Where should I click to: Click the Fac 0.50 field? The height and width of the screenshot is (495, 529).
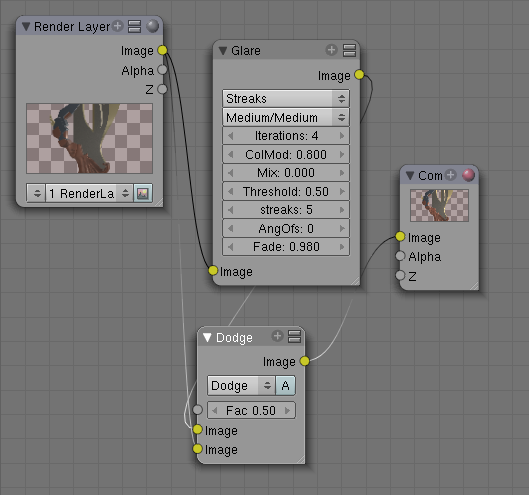(x=251, y=410)
